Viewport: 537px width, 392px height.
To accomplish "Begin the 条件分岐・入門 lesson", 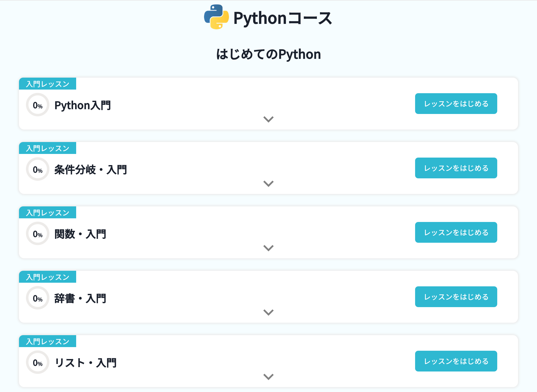I will (456, 168).
